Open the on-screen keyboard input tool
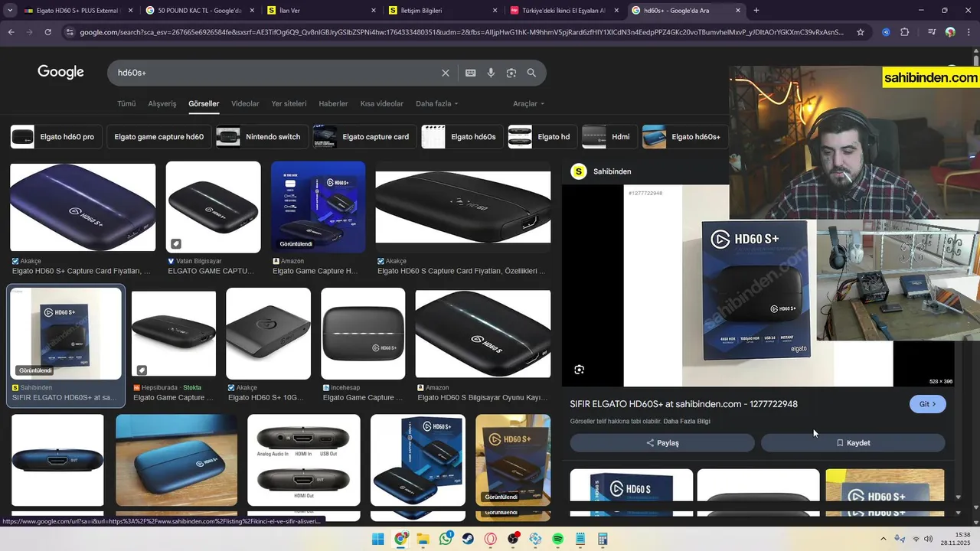 click(x=470, y=73)
